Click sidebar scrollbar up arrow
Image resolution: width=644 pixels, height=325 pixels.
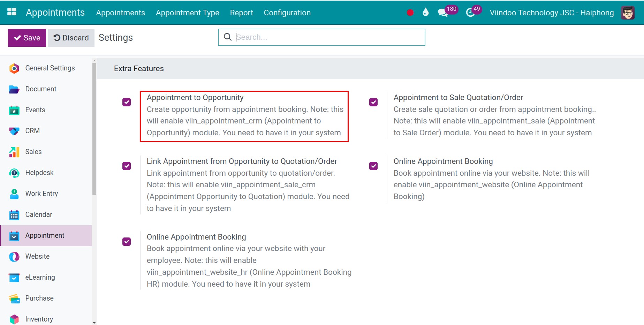coord(94,61)
